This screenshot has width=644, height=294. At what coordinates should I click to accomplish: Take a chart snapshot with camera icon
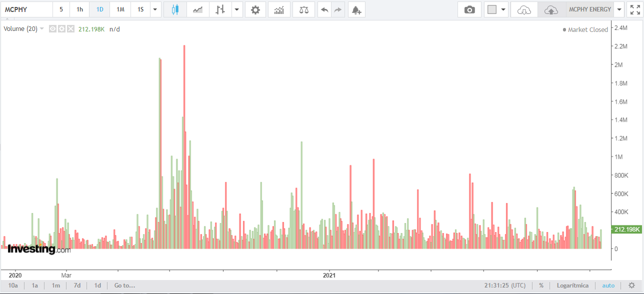point(469,9)
